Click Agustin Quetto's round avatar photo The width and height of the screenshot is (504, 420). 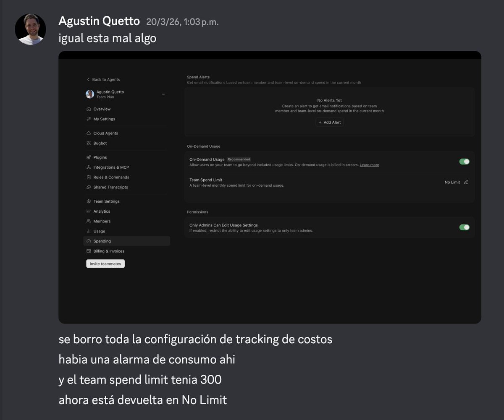tap(30, 29)
